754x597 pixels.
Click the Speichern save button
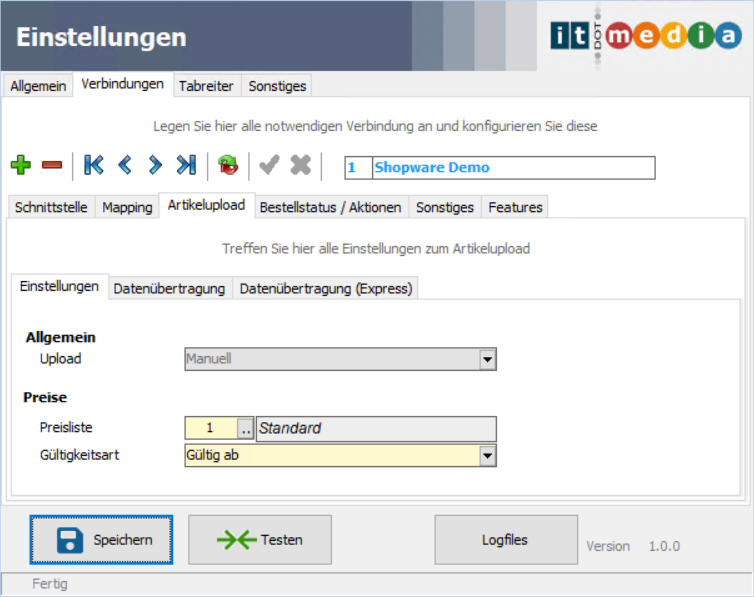coord(101,540)
